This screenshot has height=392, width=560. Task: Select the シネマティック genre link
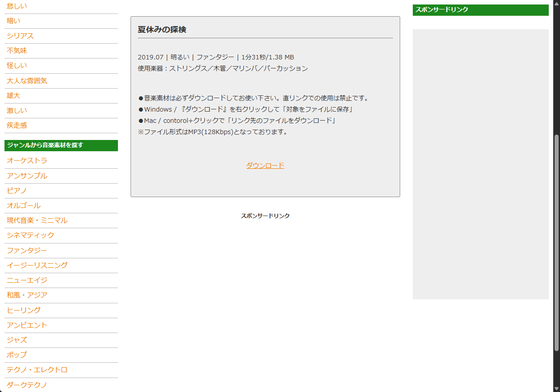point(30,235)
